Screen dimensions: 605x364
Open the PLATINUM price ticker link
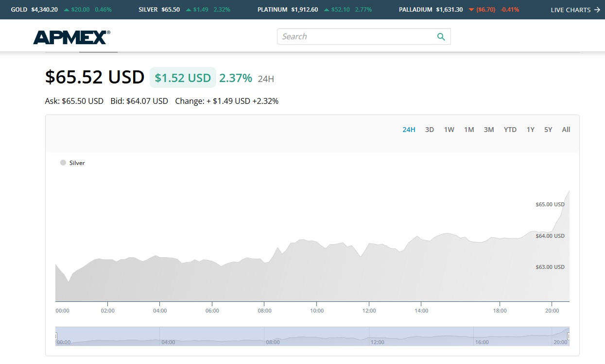click(x=273, y=10)
